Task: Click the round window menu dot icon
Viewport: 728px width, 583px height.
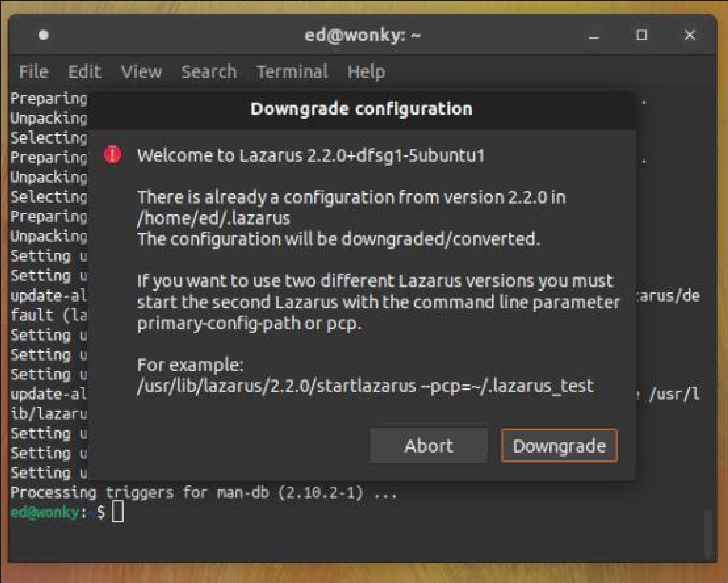Action: (43, 35)
